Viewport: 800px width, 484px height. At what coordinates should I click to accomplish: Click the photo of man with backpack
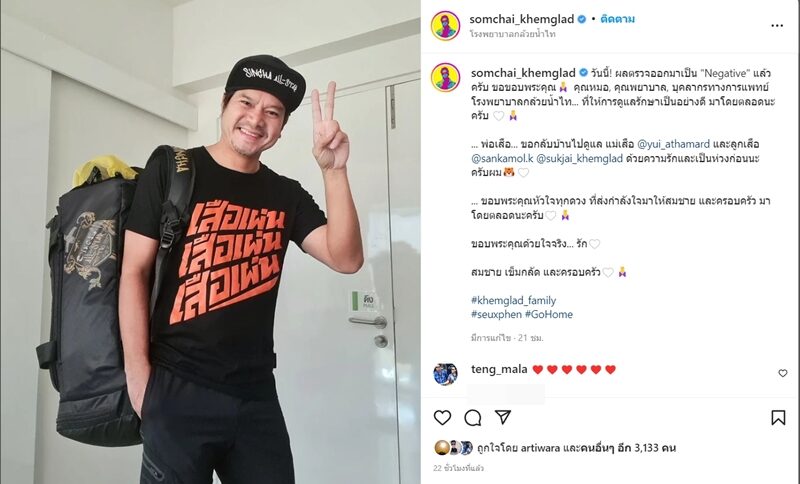point(210,242)
